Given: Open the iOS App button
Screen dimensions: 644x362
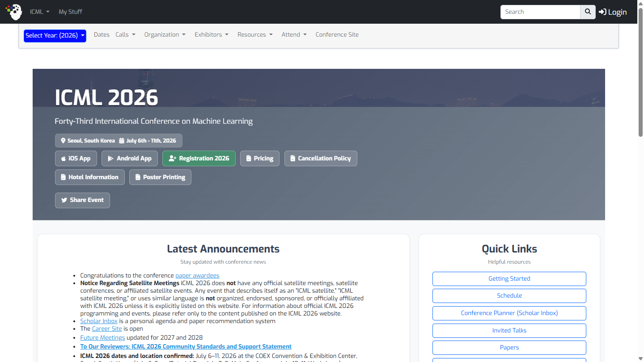Looking at the screenshot, I should [76, 158].
